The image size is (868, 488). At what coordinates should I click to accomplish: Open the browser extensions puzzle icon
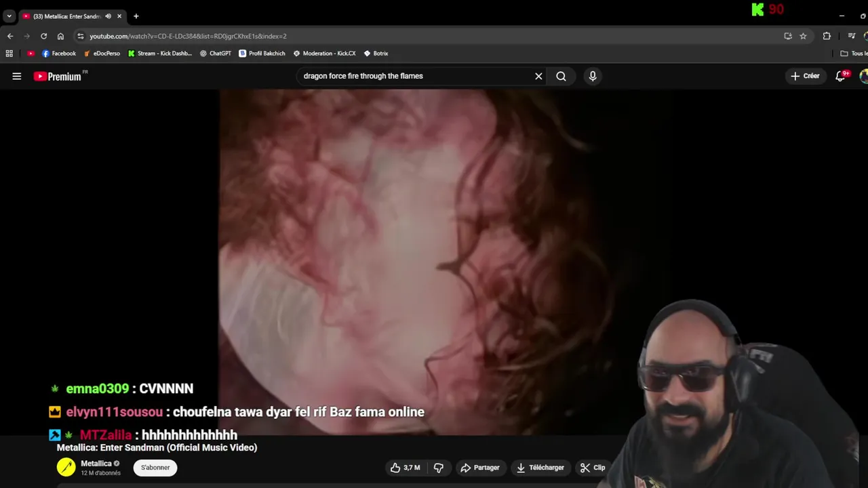tap(827, 36)
